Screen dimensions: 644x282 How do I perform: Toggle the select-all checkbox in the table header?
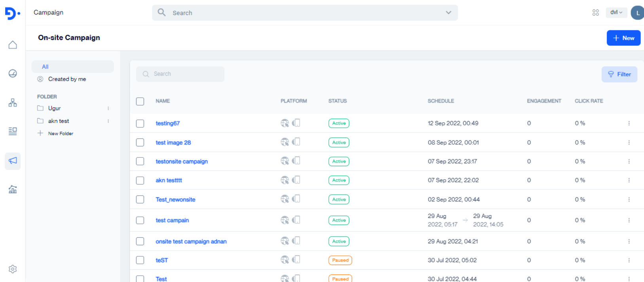140,101
